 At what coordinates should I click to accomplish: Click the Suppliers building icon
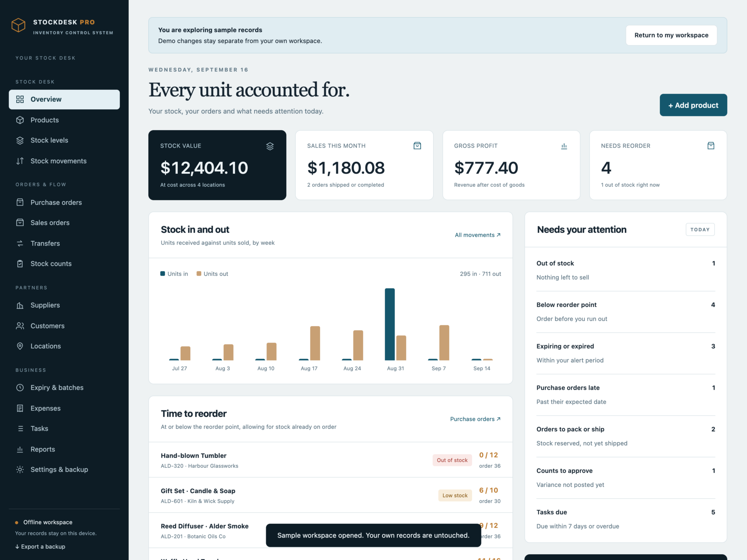(20, 305)
